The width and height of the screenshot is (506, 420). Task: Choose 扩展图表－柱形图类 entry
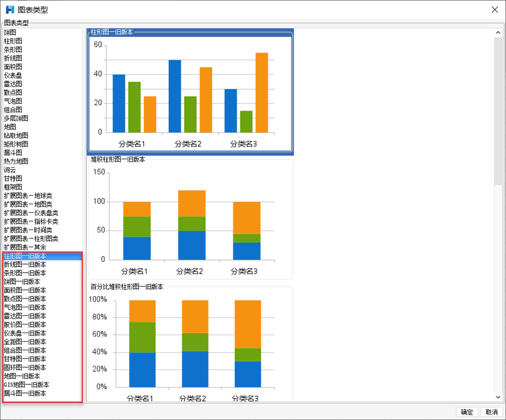pos(31,239)
